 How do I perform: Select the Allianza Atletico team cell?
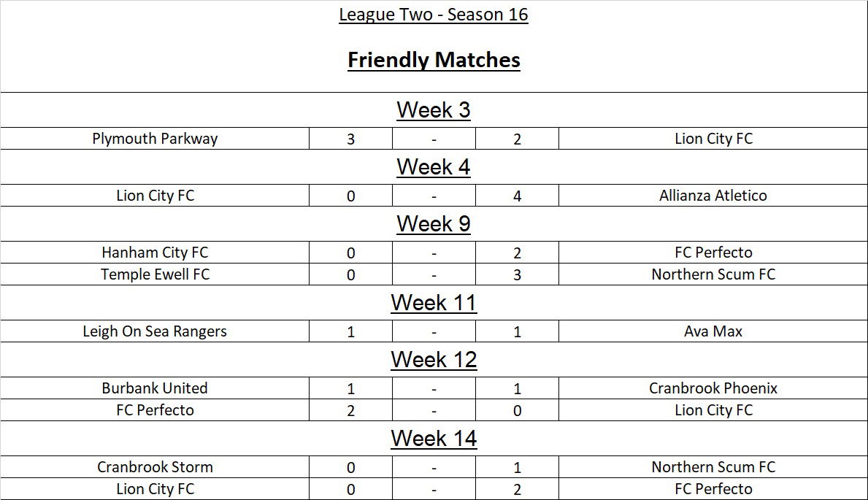(x=713, y=196)
